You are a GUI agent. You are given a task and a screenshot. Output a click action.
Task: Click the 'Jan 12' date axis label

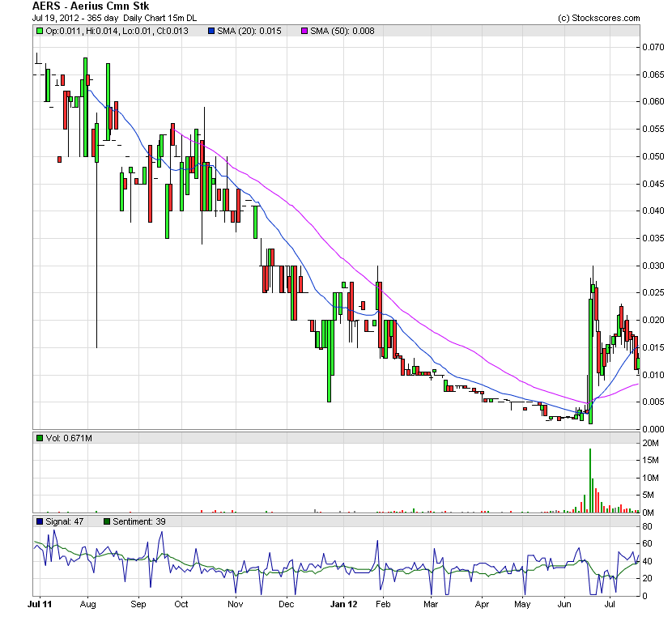tap(344, 604)
